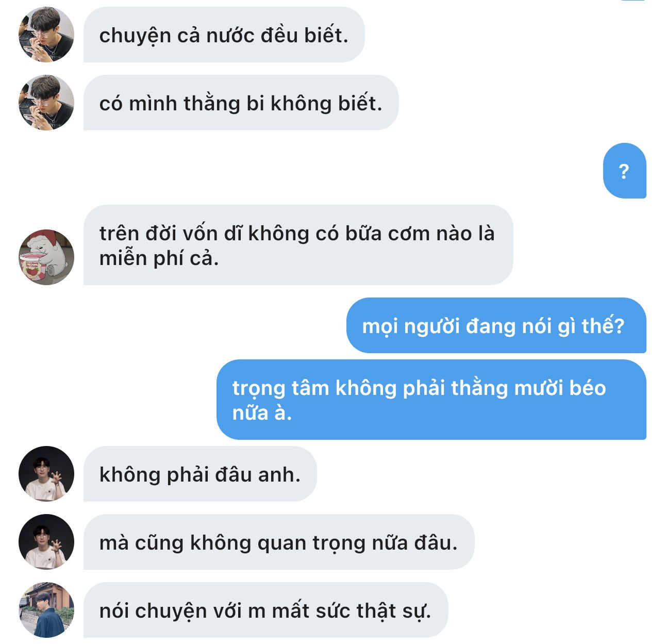Tap the "nói chuyện với m mất sức thật sự." bubble
This screenshot has height=644, width=665.
coord(265,610)
